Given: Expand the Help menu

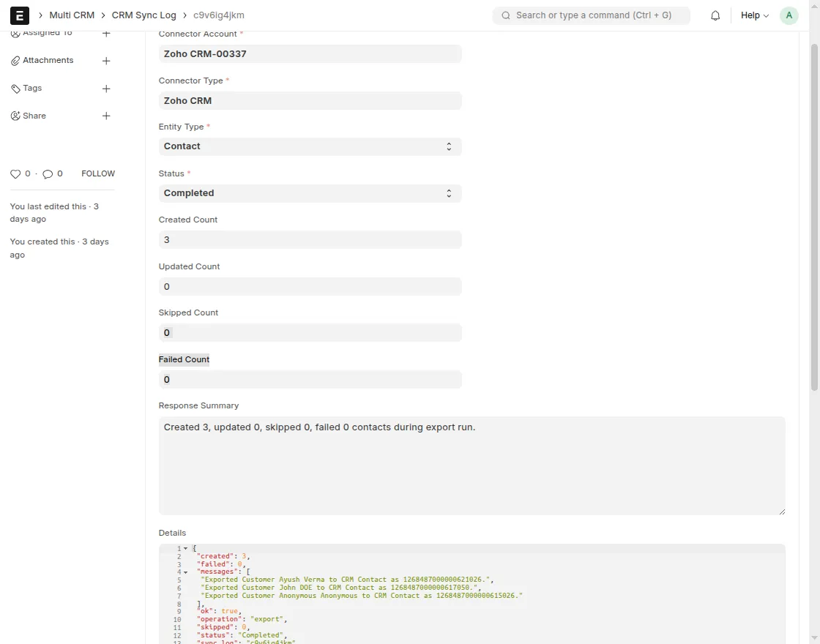Looking at the screenshot, I should [754, 15].
